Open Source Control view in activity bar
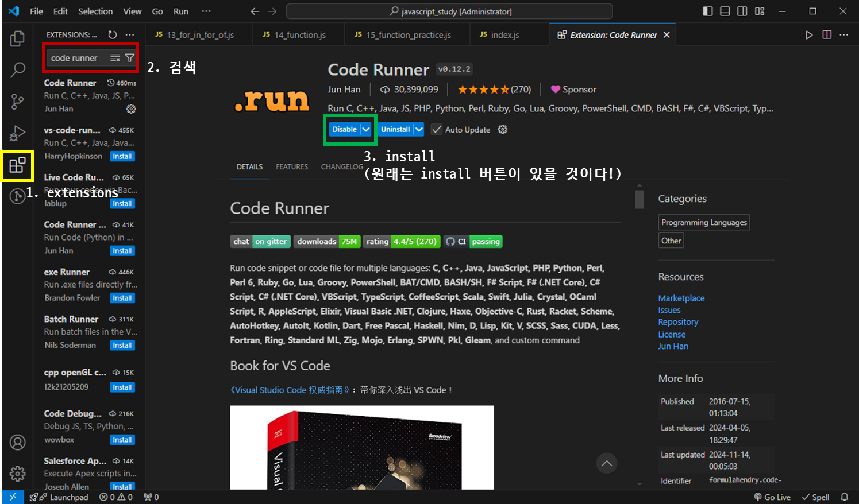The image size is (859, 504). (x=18, y=102)
